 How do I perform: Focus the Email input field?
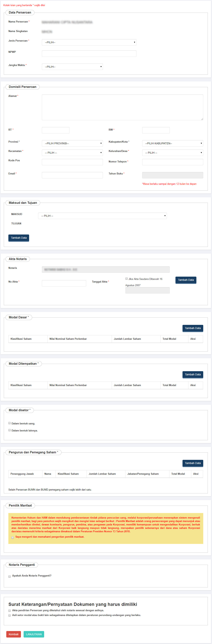[x=72, y=175]
